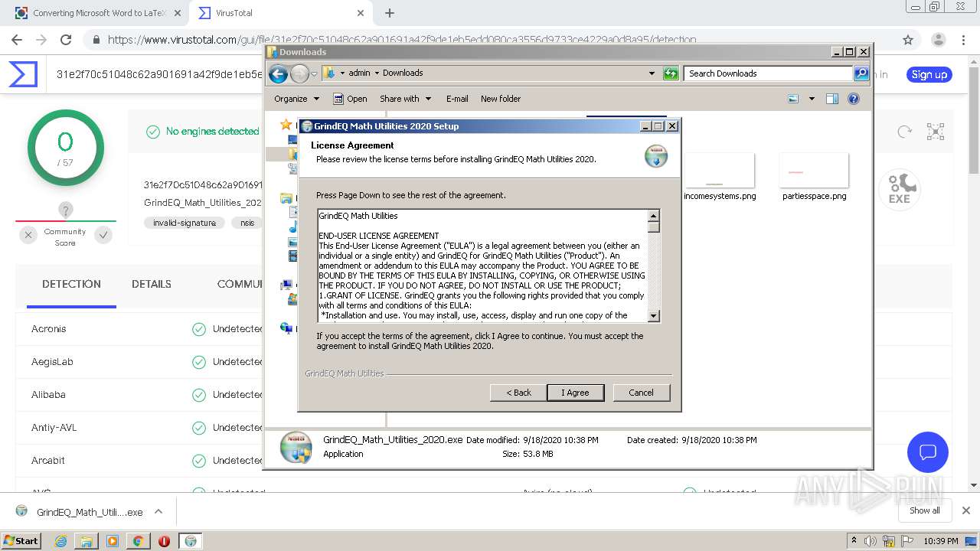Open the Windows Start menu

pyautogui.click(x=21, y=540)
